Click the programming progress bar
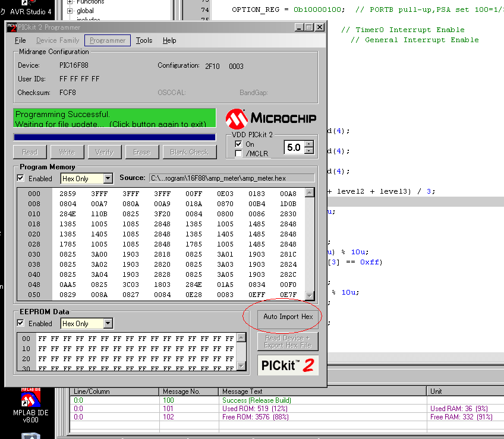 (115, 137)
